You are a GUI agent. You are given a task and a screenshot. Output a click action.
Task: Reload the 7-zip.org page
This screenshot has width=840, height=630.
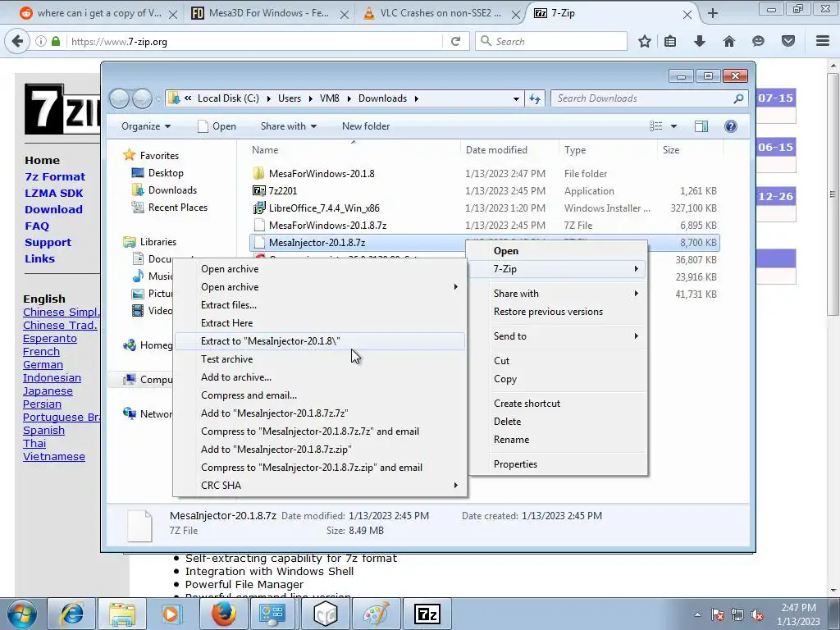tap(456, 41)
